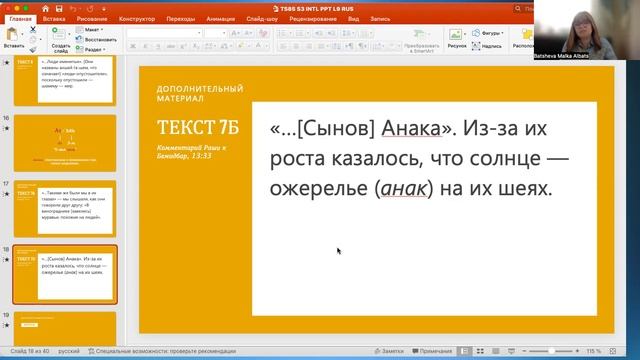Viewport: 640px width, 360px height.
Task: Open the Рисунок dropdown arrow
Action: point(465,34)
